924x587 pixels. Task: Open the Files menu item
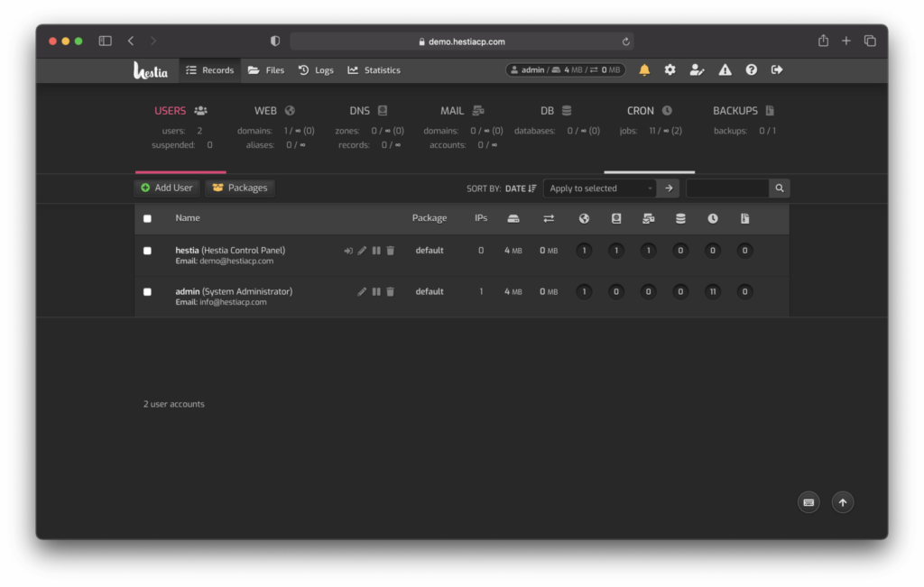pos(266,70)
